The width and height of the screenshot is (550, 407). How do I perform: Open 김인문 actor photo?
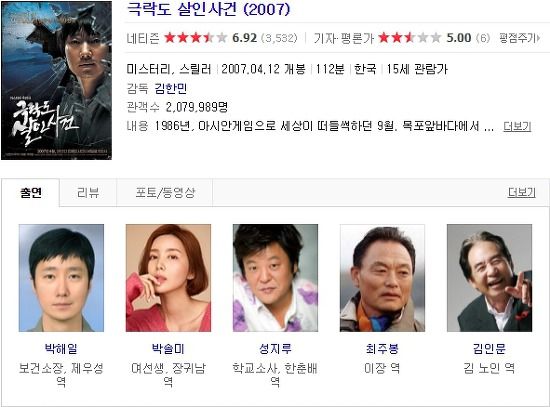pyautogui.click(x=489, y=278)
